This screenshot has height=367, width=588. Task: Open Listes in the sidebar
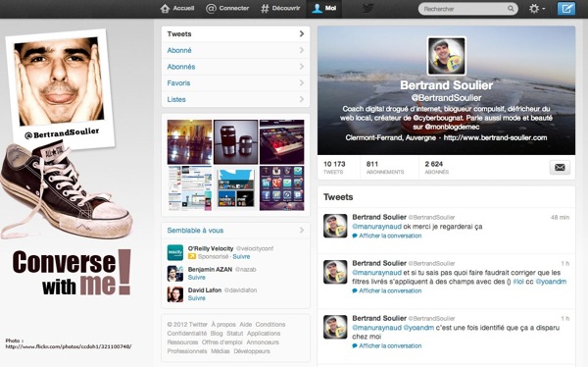(x=235, y=99)
